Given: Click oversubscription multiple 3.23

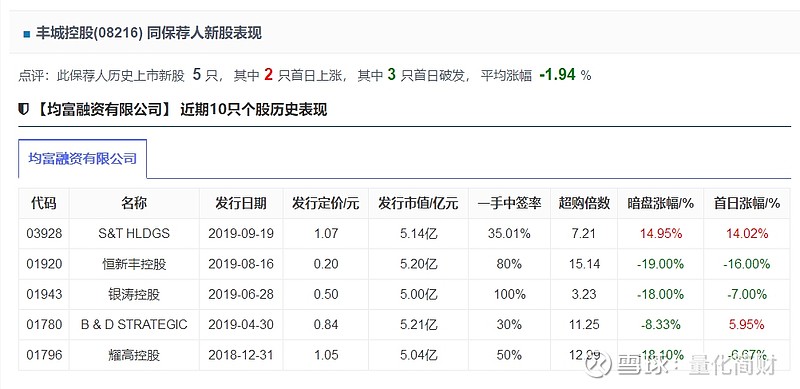Looking at the screenshot, I should [585, 294].
